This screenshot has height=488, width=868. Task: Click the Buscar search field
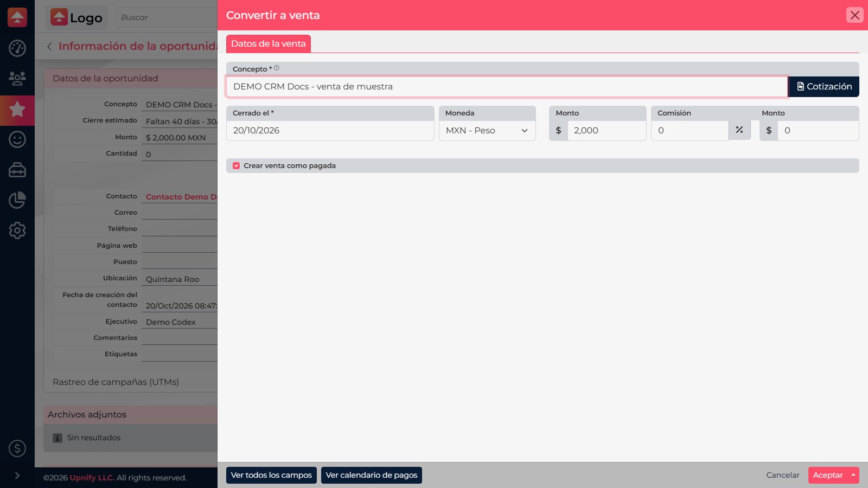[x=168, y=17]
